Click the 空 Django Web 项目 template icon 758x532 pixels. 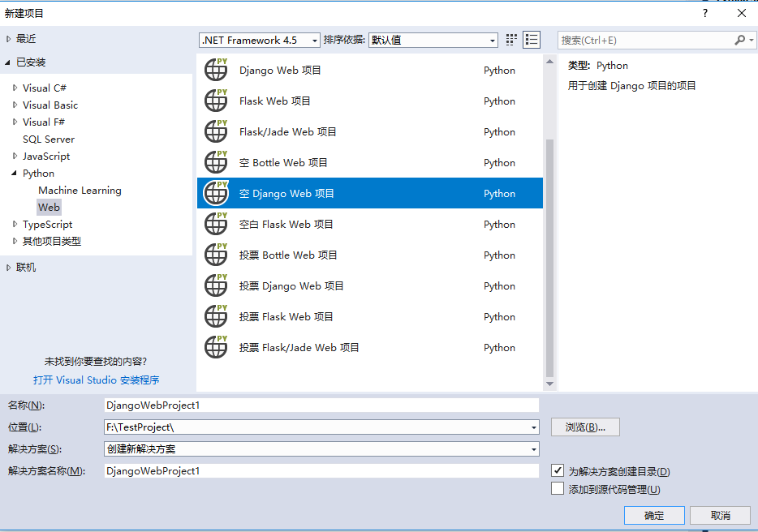[216, 193]
